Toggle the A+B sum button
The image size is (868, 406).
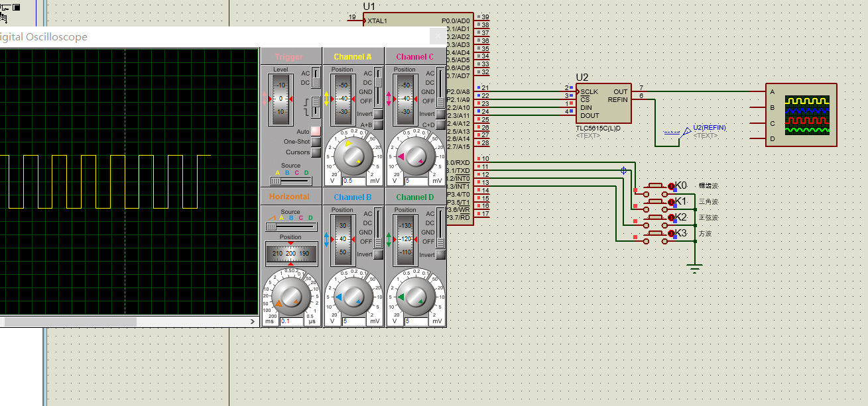click(x=378, y=125)
